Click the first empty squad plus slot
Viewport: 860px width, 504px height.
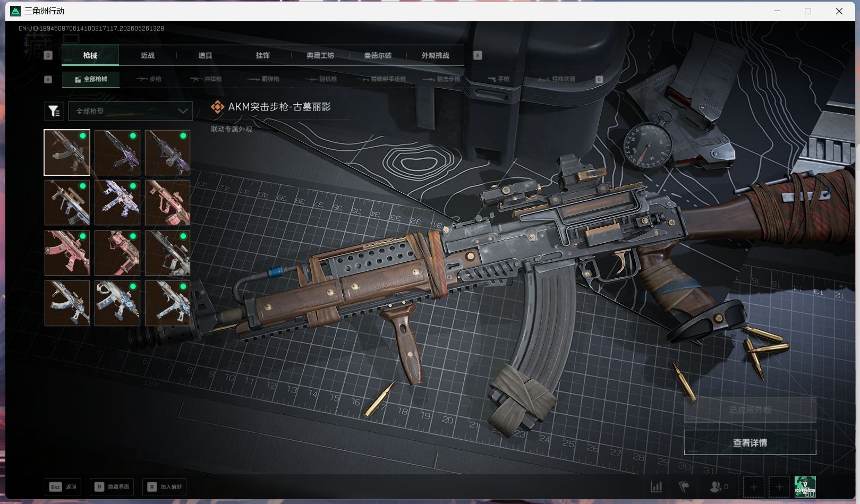pyautogui.click(x=753, y=486)
